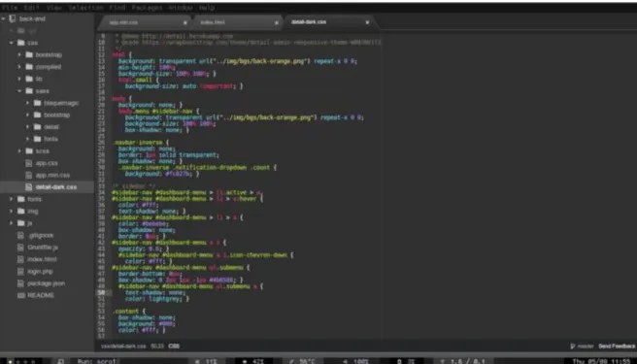Click the css folder icon in the tree

point(21,43)
